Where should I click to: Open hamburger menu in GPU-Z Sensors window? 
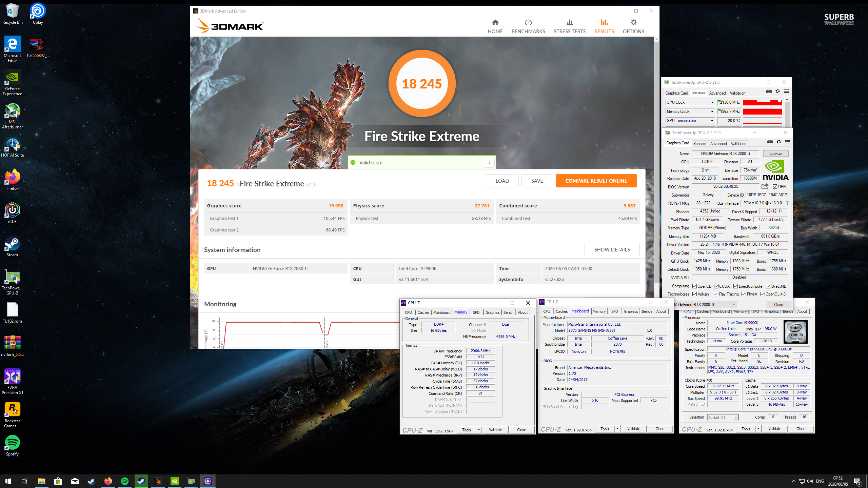click(787, 91)
